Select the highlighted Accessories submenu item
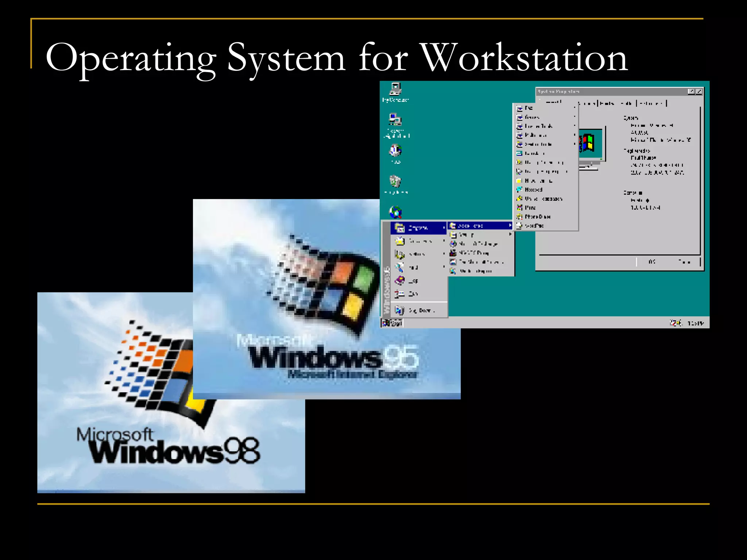Viewport: 747px width, 560px height. tap(480, 226)
